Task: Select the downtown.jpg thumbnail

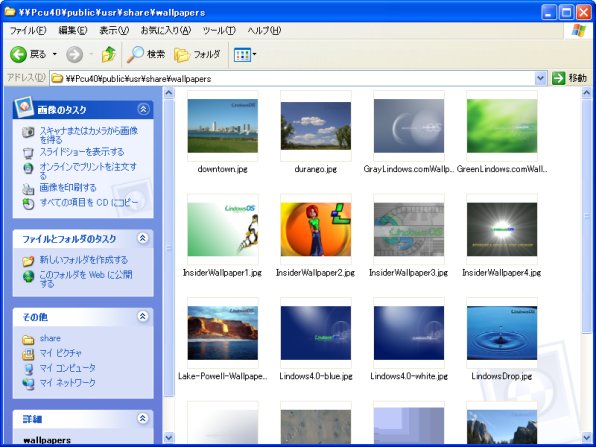Action: click(x=222, y=126)
